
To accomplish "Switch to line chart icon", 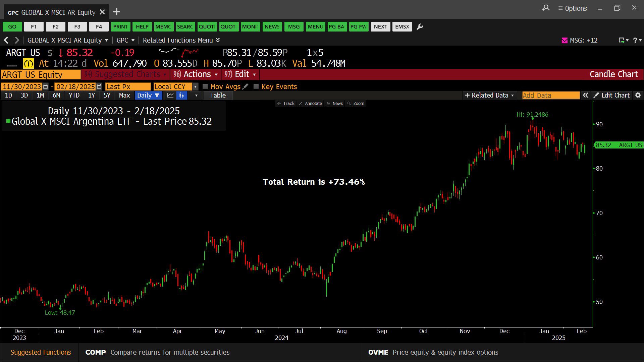I will 170,96.
